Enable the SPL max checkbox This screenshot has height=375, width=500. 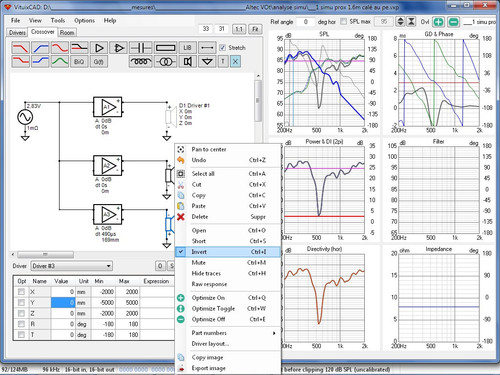pos(343,22)
